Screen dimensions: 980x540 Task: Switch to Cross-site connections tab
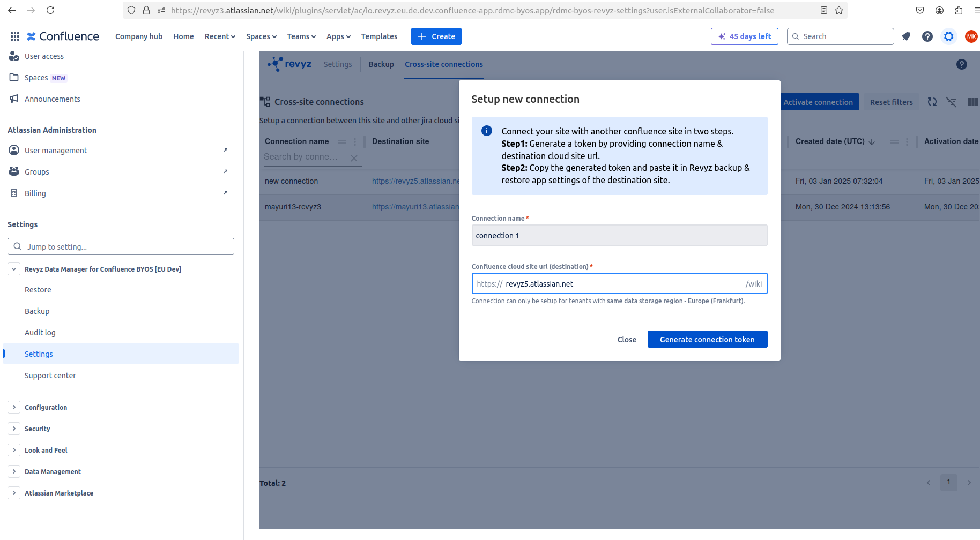pyautogui.click(x=444, y=64)
